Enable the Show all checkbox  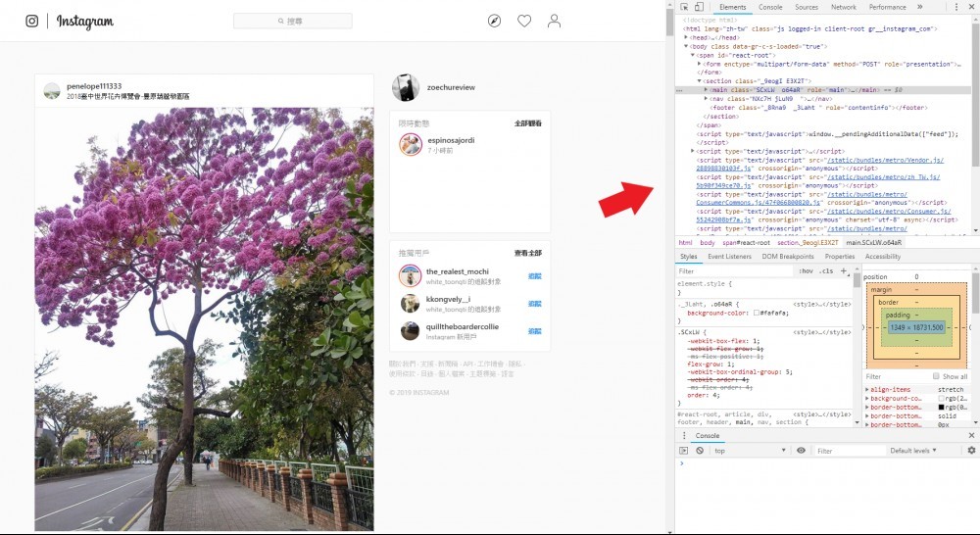click(936, 376)
